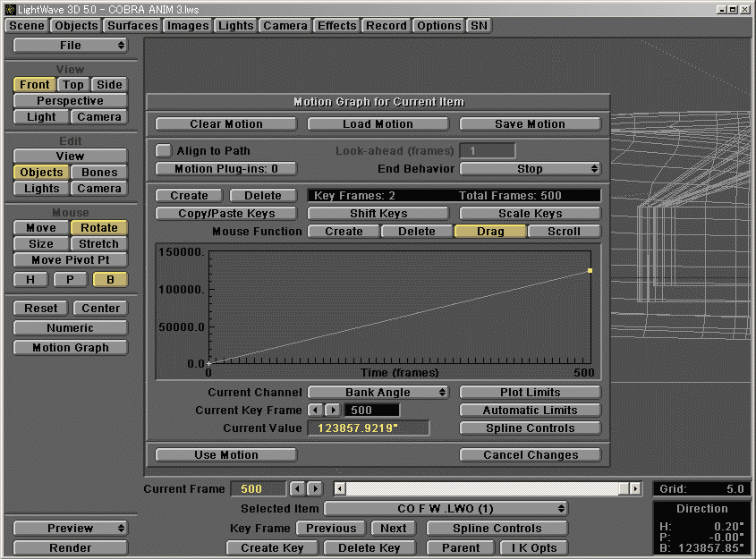Select the H heading axis button
Screen dimensions: 756x559
pyautogui.click(x=30, y=280)
